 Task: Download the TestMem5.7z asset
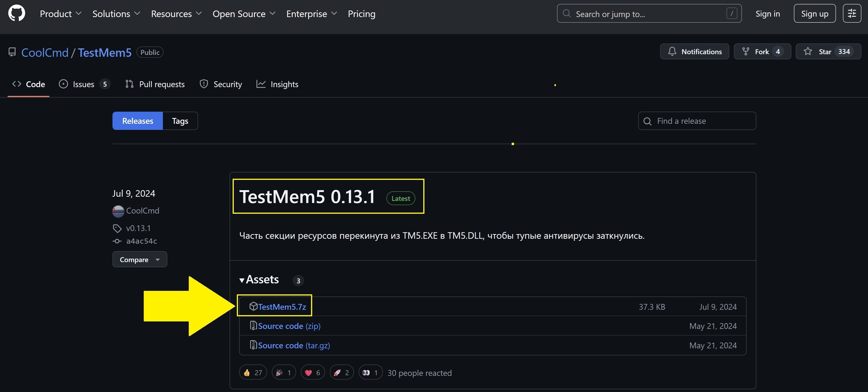pyautogui.click(x=282, y=307)
